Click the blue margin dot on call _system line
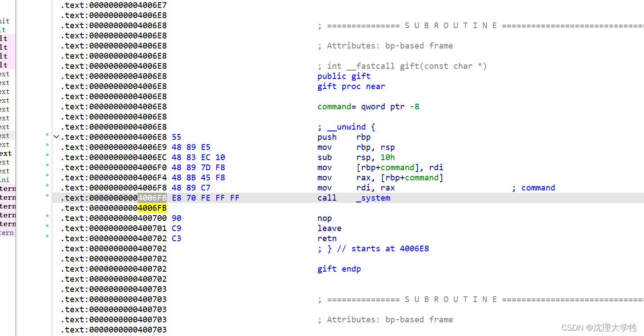Screen dimensions: 644x336 pos(47,198)
